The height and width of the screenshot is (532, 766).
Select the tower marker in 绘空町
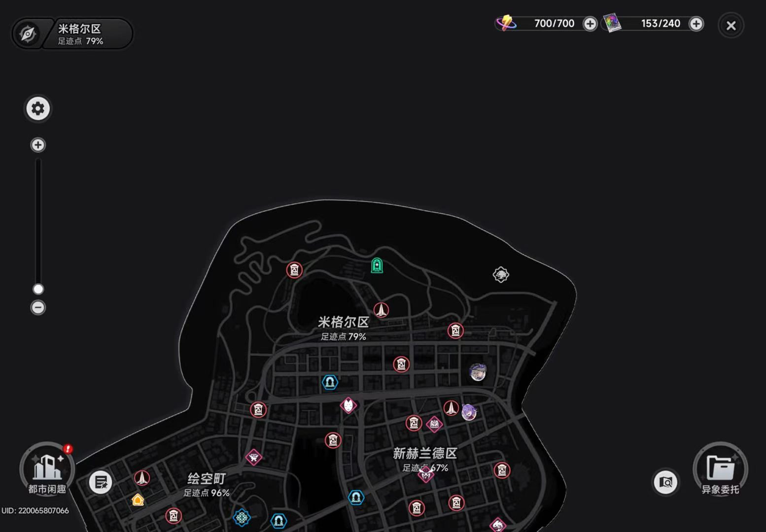(142, 478)
